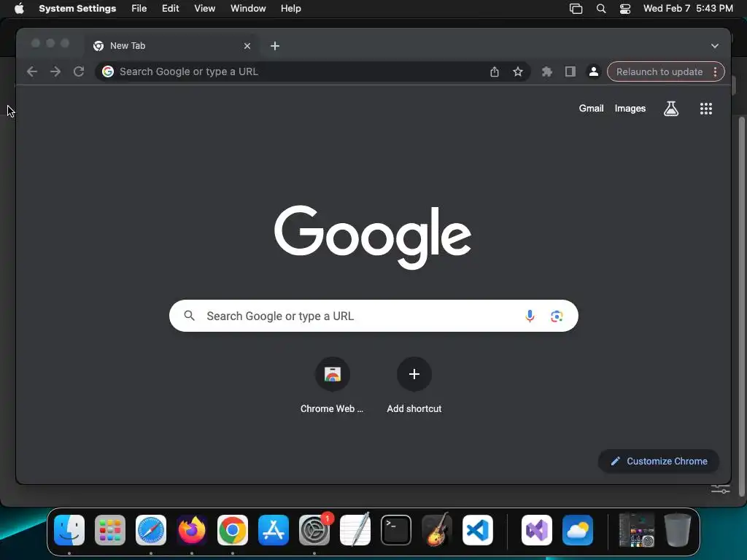This screenshot has height=560, width=747.
Task: Click the forward navigation arrow
Action: [55, 71]
